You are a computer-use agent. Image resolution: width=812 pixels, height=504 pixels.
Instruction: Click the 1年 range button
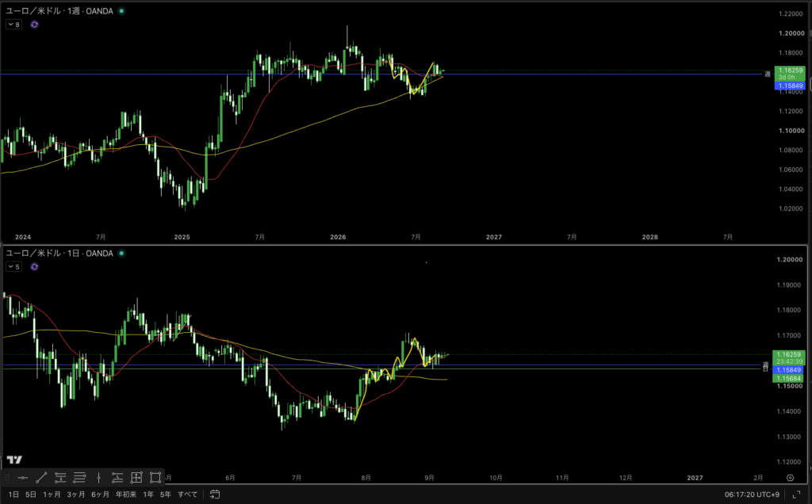pyautogui.click(x=148, y=494)
